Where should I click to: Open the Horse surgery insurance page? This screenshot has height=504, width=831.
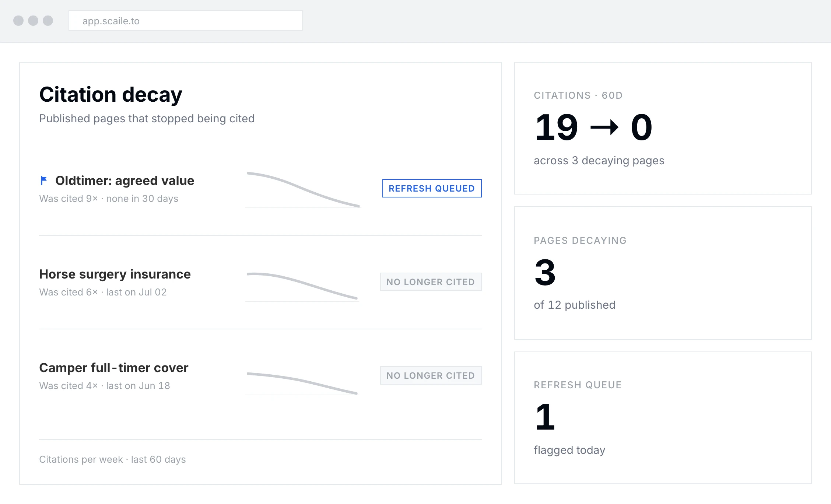tap(115, 274)
